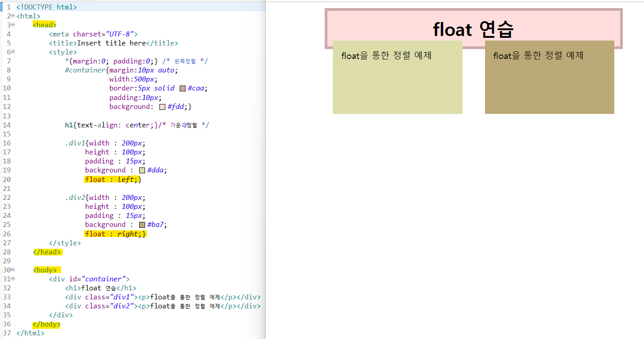The width and height of the screenshot is (644, 339).
Task: Click the #container selector in the code
Action: click(86, 70)
